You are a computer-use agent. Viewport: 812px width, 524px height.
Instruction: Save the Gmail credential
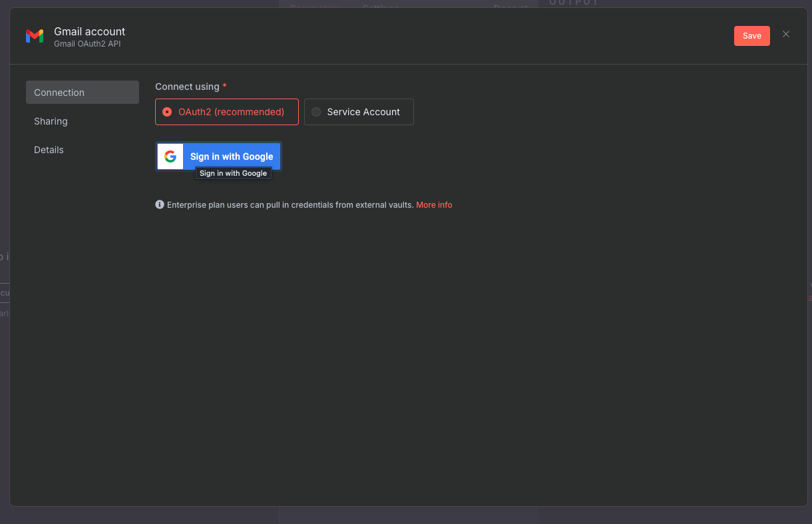pyautogui.click(x=752, y=36)
